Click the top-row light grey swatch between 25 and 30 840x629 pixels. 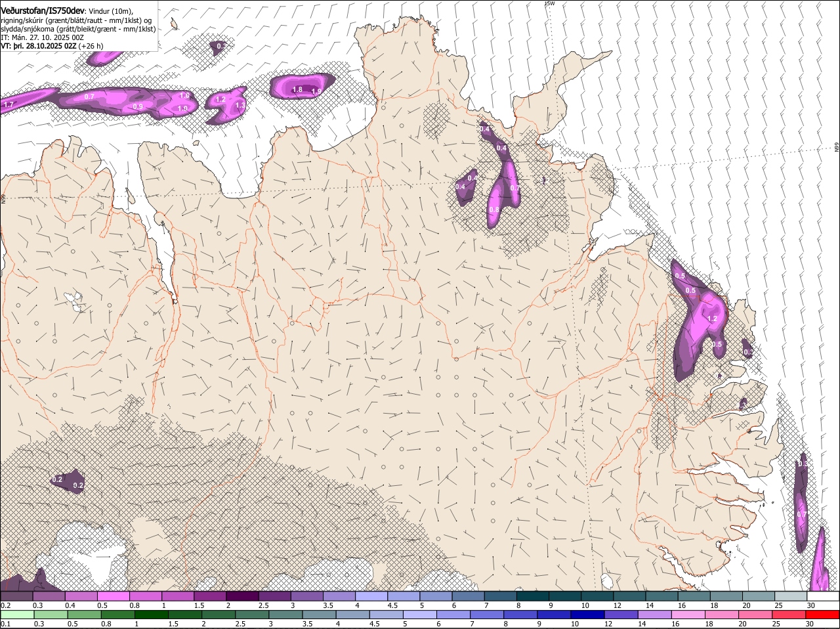coord(789,596)
